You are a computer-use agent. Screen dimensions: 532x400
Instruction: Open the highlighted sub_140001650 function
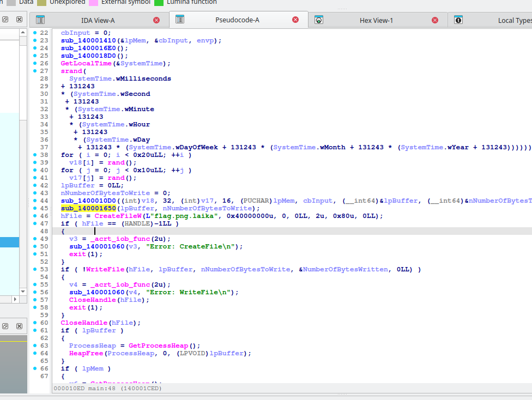click(88, 208)
